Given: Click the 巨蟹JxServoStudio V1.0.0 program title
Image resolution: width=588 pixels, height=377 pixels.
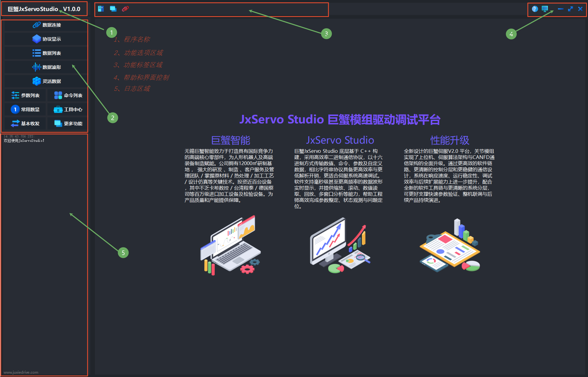Looking at the screenshot, I should (x=44, y=9).
